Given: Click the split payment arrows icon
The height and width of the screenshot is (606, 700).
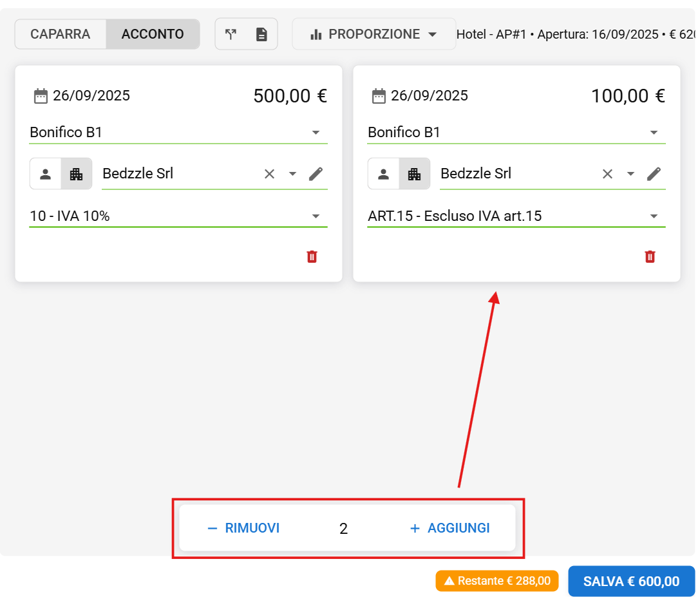Looking at the screenshot, I should pos(231,34).
